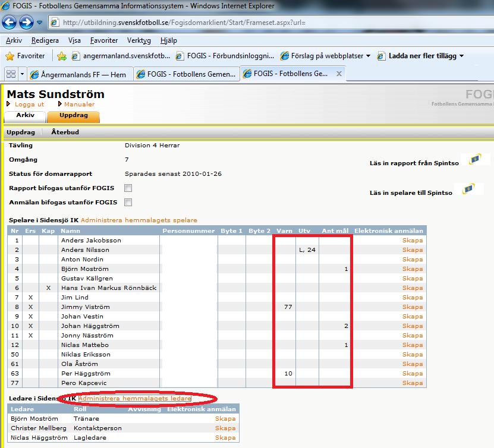Expand the tab list dropdown arrow
This screenshot has width=494, height=448.
[x=22, y=74]
